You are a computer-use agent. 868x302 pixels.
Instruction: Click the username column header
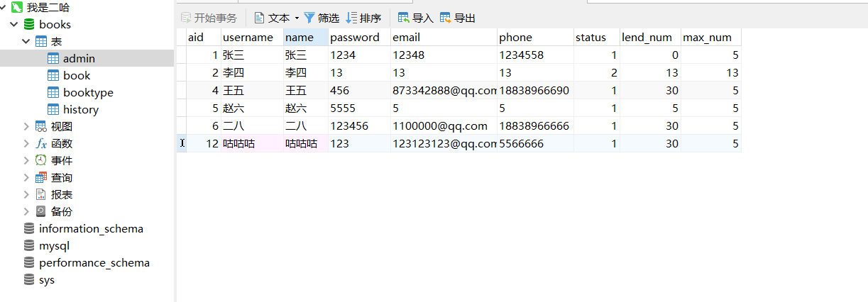click(252, 38)
